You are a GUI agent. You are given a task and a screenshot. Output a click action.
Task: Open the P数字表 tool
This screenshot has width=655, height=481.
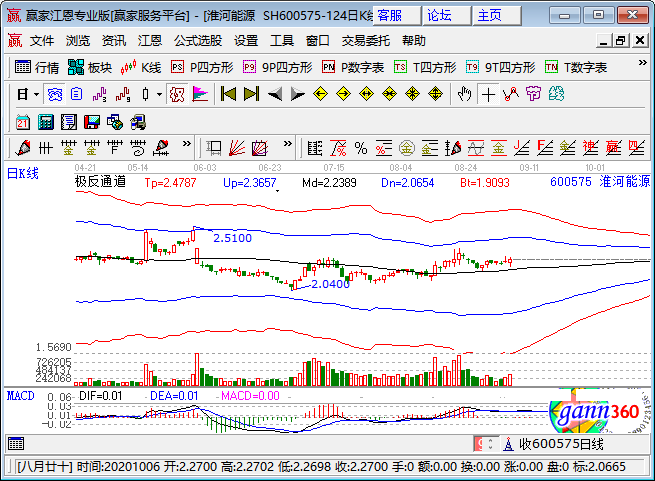[353, 67]
